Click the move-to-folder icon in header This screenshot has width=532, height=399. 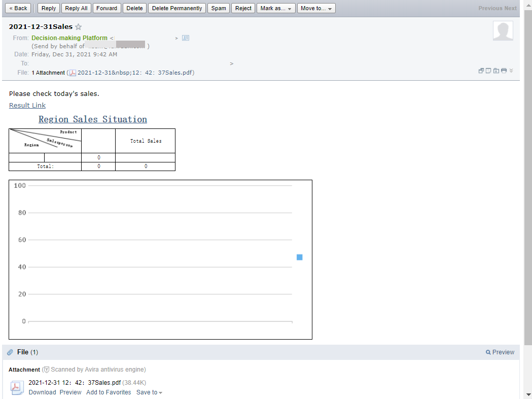pyautogui.click(x=496, y=71)
